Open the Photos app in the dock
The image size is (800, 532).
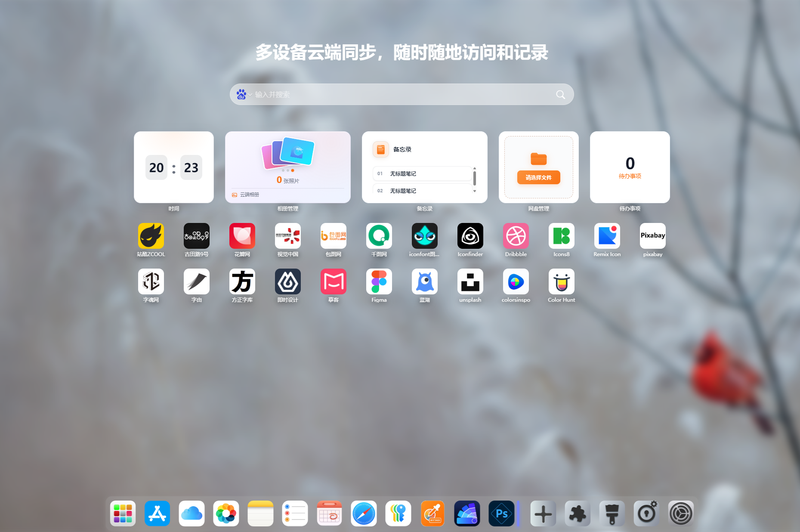[x=226, y=513]
